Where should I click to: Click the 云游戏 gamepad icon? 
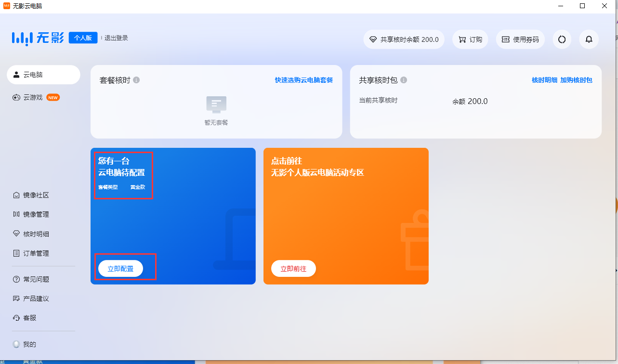click(x=16, y=97)
